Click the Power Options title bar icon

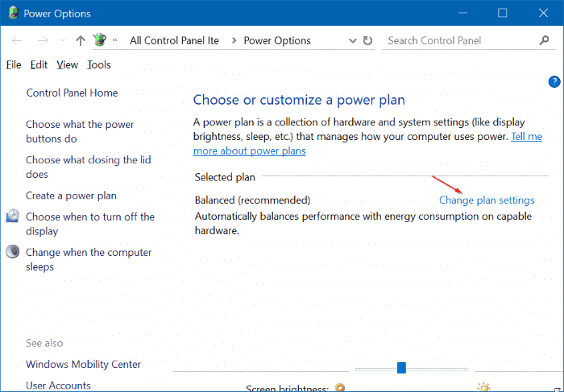pyautogui.click(x=14, y=13)
